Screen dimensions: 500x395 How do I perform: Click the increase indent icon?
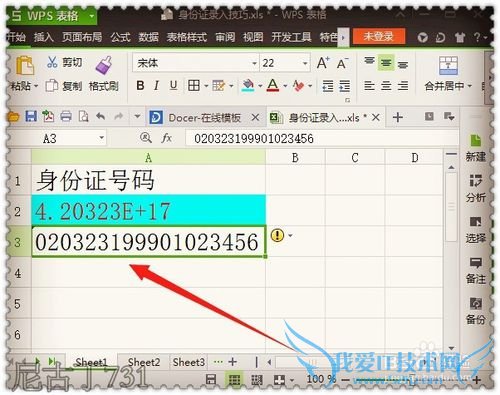pyautogui.click(x=345, y=86)
